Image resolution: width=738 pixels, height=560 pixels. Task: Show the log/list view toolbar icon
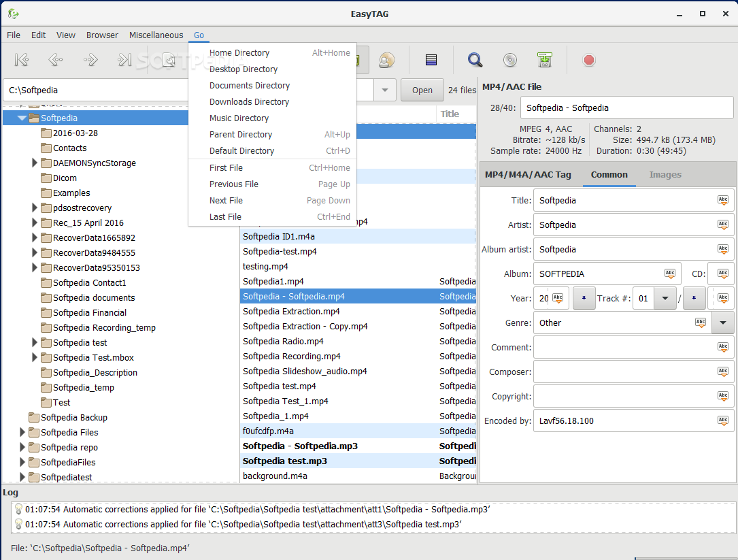point(431,60)
